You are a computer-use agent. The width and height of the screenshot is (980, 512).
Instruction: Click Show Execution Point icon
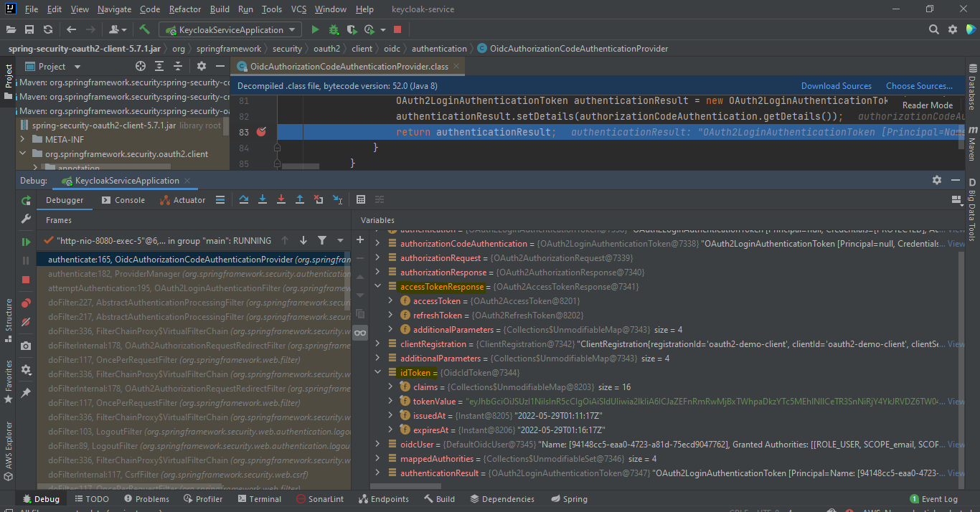[220, 200]
